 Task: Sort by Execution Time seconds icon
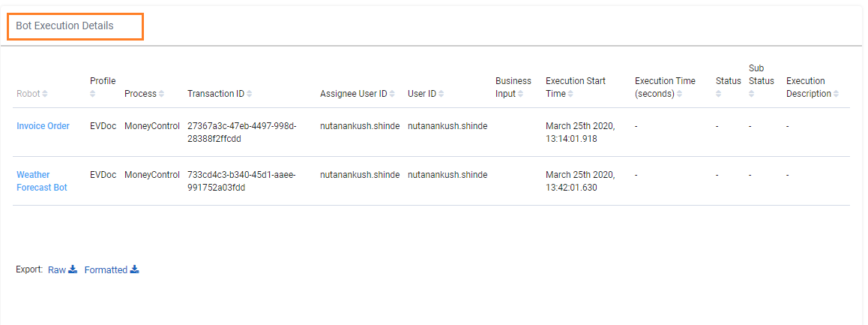coord(679,95)
